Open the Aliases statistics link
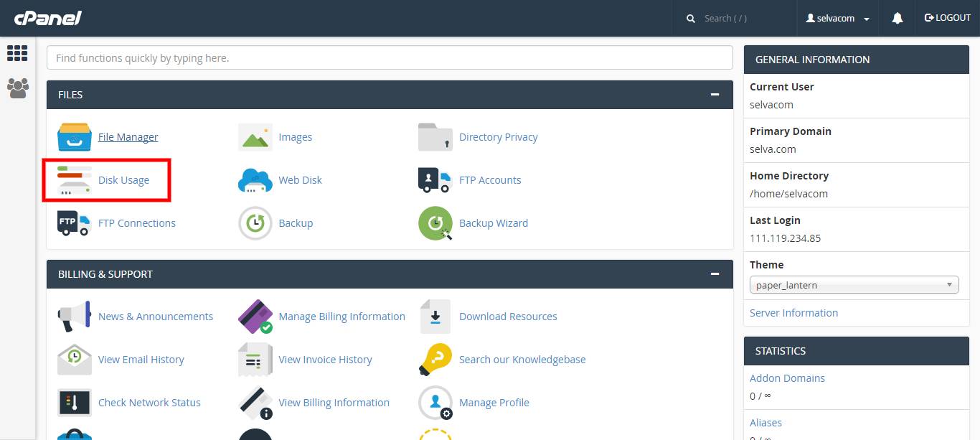Image resolution: width=980 pixels, height=440 pixels. point(765,423)
